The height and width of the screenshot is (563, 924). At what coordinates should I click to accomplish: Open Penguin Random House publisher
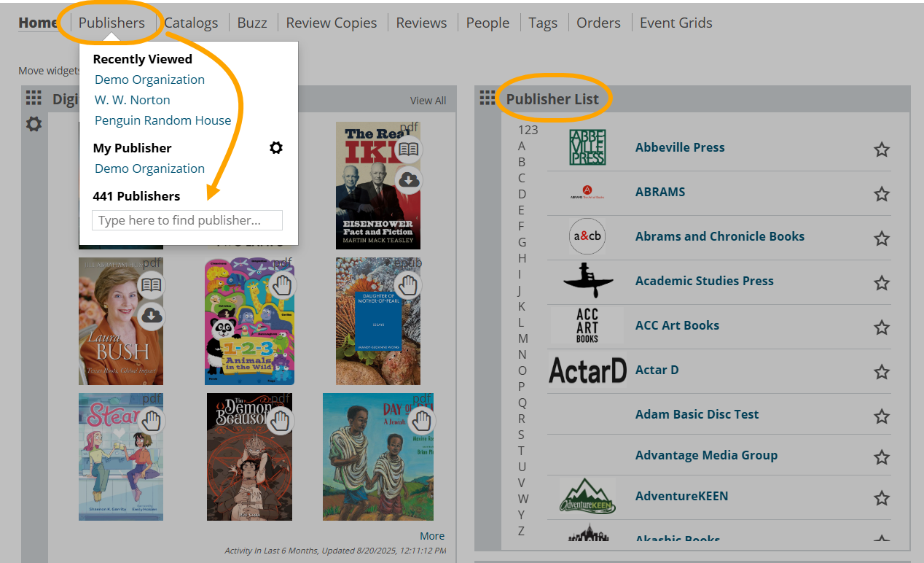tap(163, 120)
